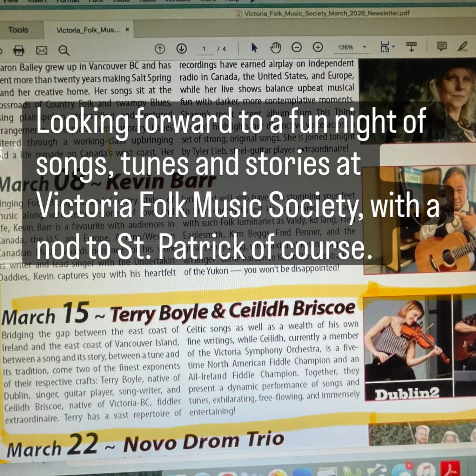Select the pen sign/highlight tool
This screenshot has height=476, width=476.
click(x=463, y=46)
